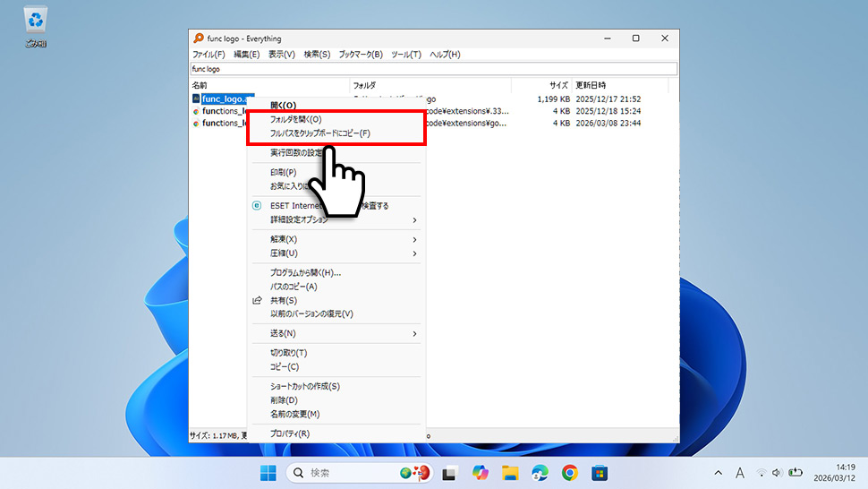This screenshot has height=489, width=868.
Task: Click the date 2026/03/08 23:44
Action: [x=608, y=123]
